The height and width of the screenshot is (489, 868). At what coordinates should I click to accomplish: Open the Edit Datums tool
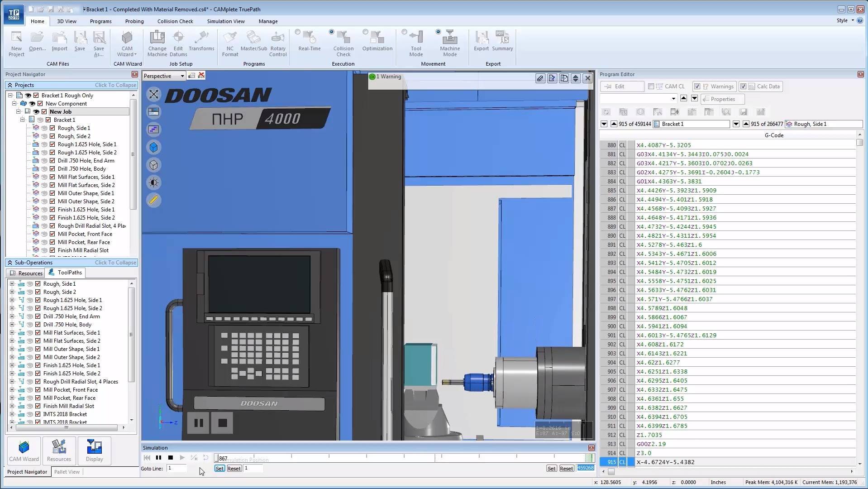point(178,43)
